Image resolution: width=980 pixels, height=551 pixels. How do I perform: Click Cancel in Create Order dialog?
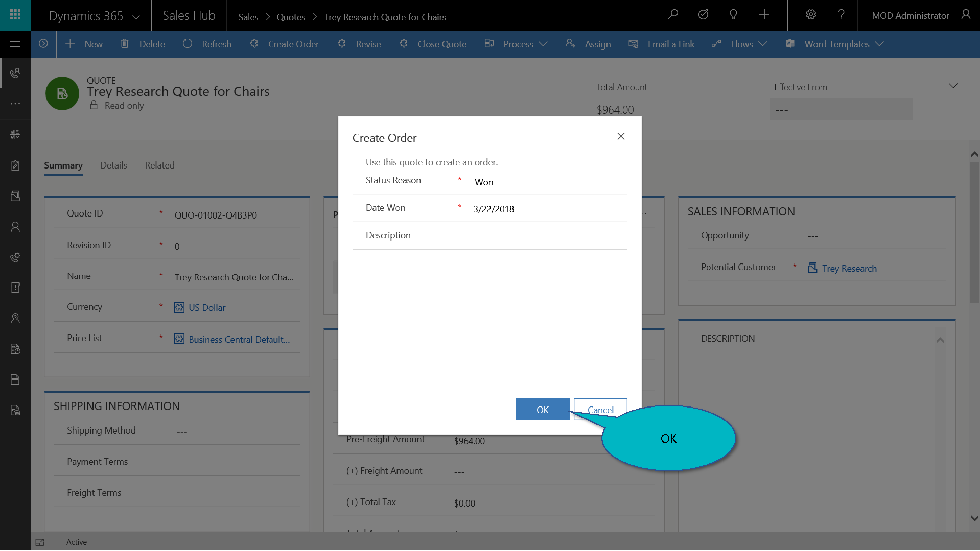click(600, 410)
